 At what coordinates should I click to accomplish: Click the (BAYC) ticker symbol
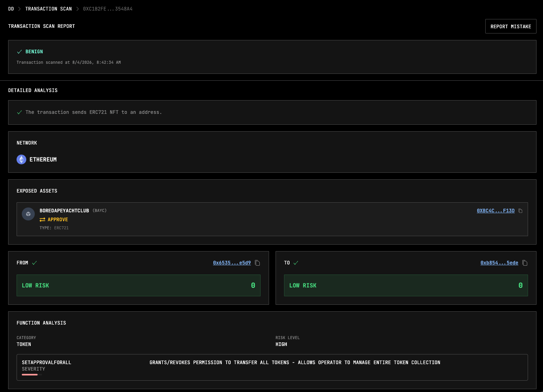click(99, 211)
